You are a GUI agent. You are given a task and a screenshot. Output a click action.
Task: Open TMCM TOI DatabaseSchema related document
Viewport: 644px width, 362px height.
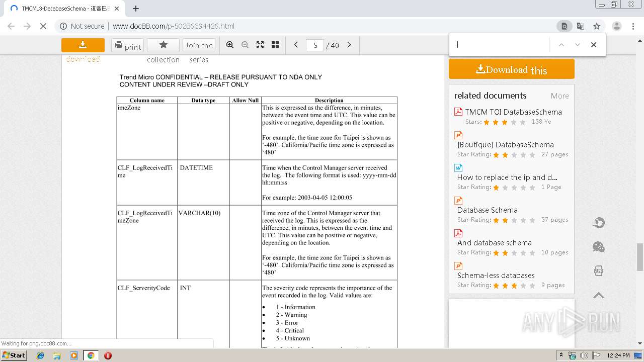pos(513,112)
